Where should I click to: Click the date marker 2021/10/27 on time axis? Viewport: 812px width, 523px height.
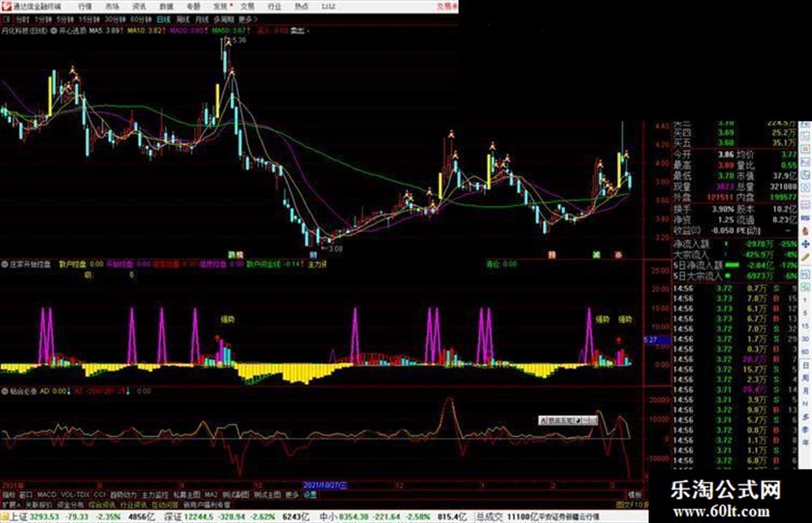(x=325, y=485)
